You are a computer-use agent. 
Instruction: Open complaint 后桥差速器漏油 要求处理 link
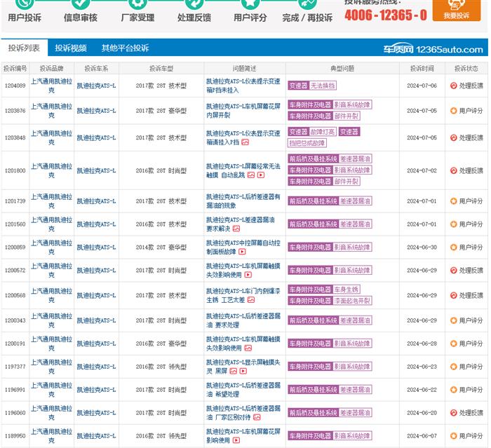[243, 320]
